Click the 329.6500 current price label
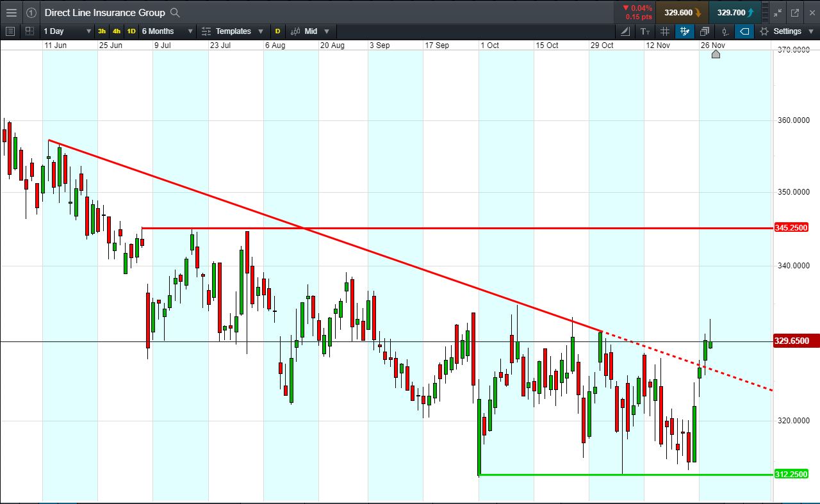Screen dimensions: 820x504 pos(796,341)
